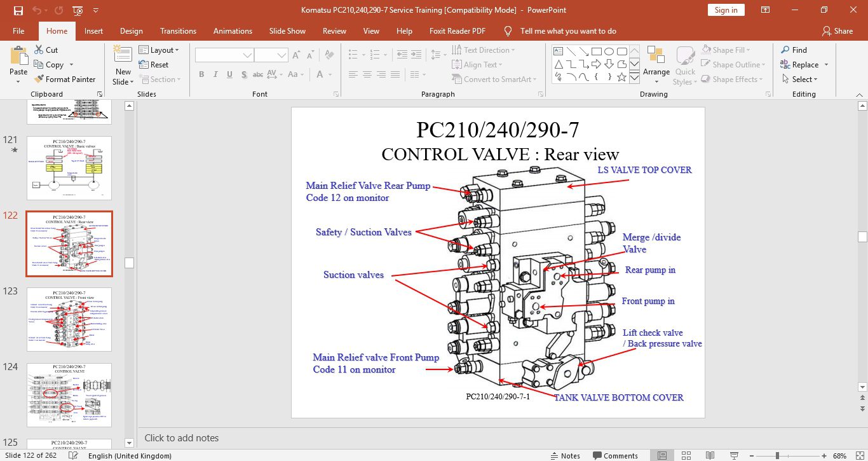Open the Layout dropdown
Screen dimensions: 868x461
[x=159, y=50]
